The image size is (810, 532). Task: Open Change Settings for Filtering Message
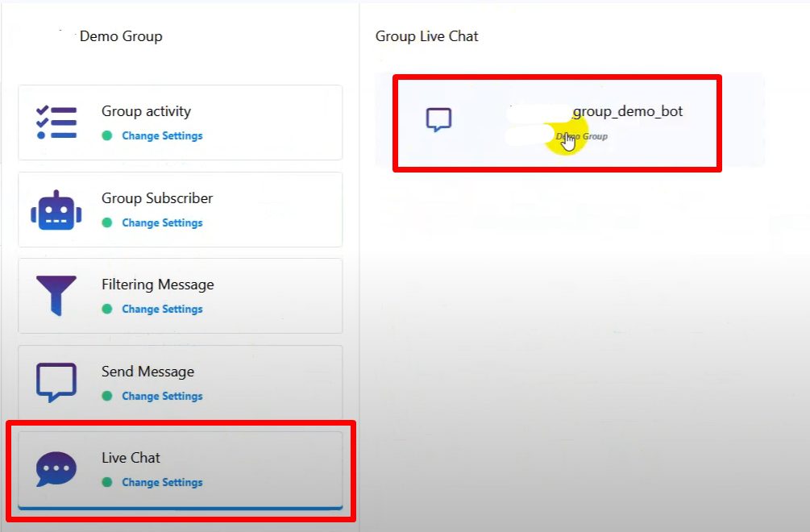coord(162,309)
